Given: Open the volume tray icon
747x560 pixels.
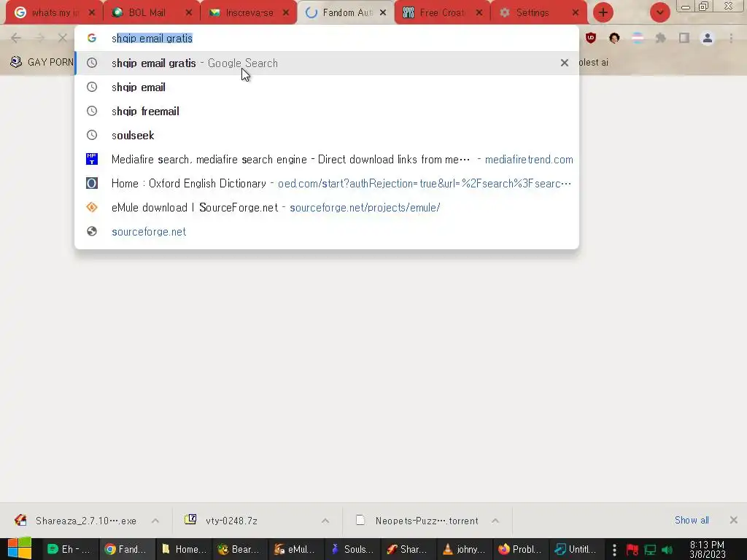Looking at the screenshot, I should (x=667, y=550).
